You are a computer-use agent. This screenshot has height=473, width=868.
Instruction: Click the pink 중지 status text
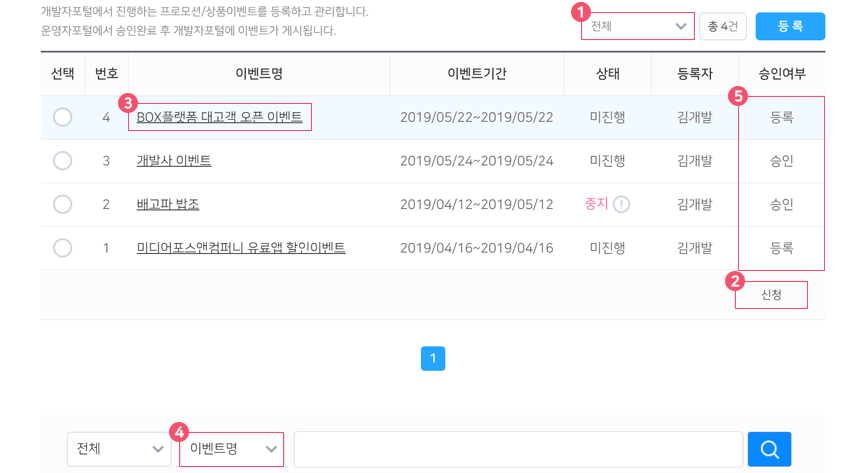[596, 204]
